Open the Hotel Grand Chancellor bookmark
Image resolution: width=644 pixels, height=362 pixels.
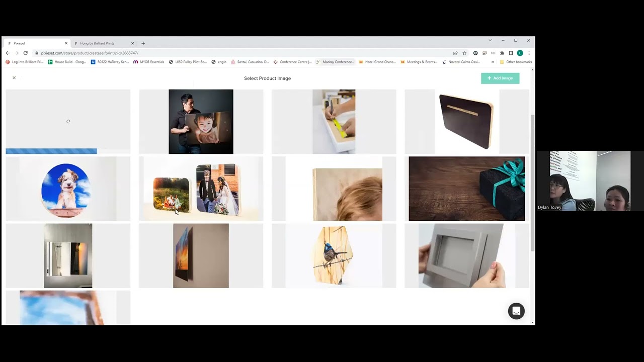(x=377, y=62)
